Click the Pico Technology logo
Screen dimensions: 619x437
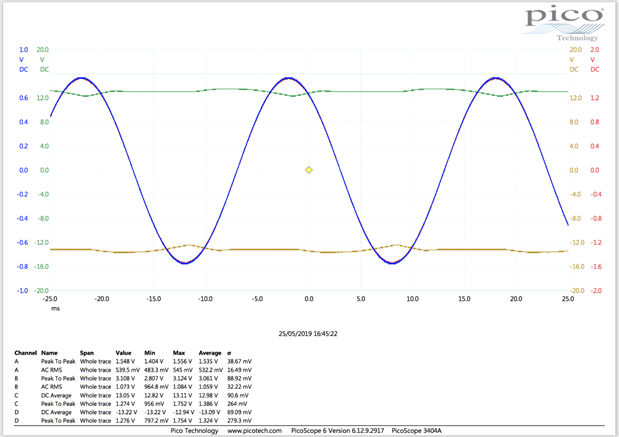(563, 19)
